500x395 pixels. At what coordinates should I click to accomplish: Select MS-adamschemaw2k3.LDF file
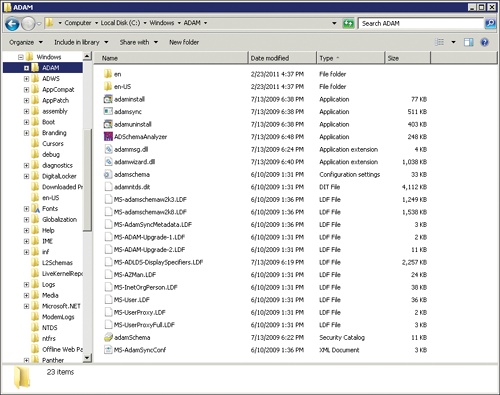click(x=150, y=199)
